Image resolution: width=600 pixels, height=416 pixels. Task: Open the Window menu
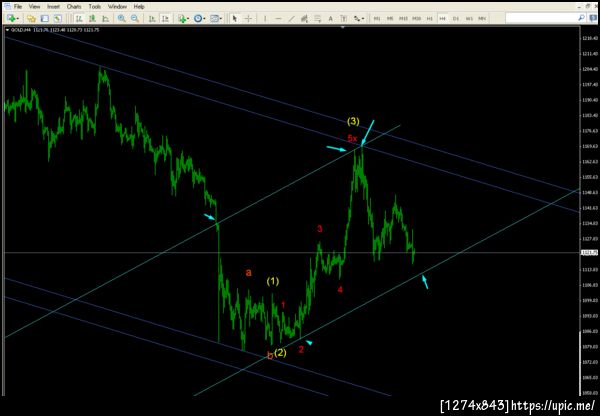[x=117, y=7]
